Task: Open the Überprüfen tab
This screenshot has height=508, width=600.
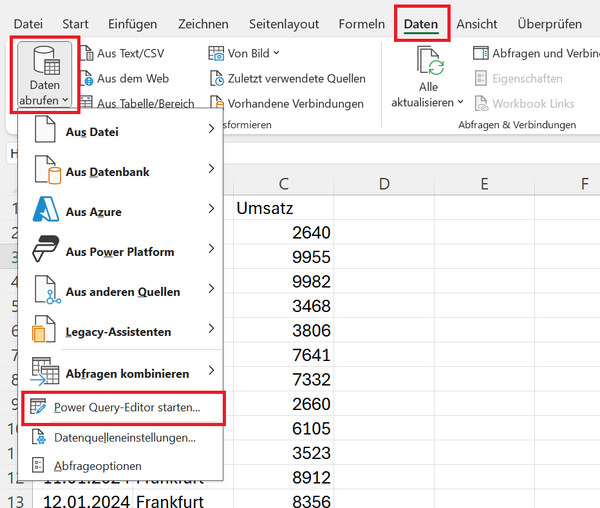Action: pos(549,24)
